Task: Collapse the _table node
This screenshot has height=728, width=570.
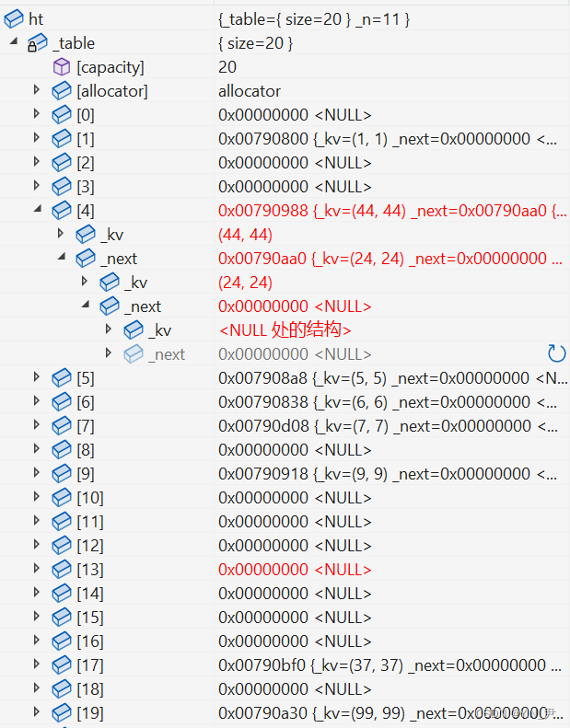Action: pyautogui.click(x=14, y=41)
